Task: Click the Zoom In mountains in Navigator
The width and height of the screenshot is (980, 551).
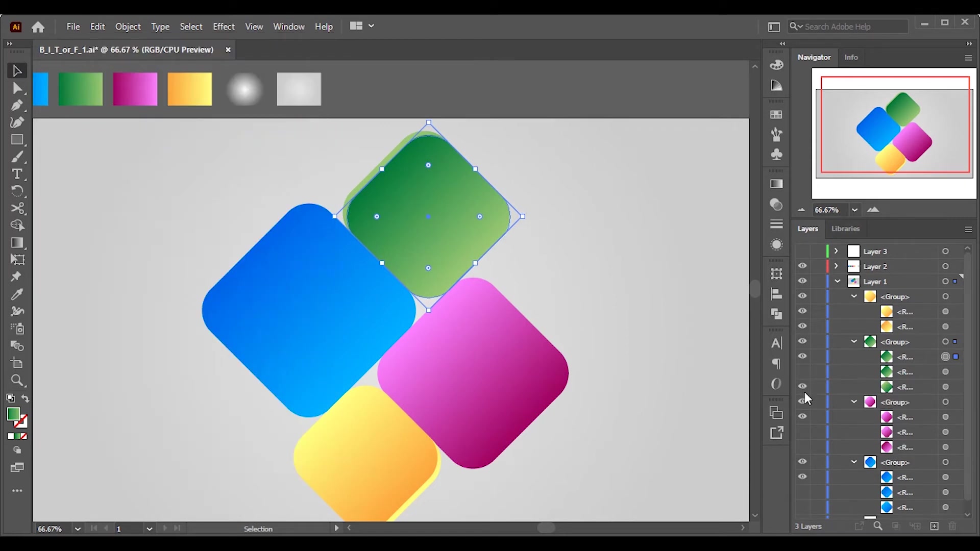Action: (x=873, y=209)
